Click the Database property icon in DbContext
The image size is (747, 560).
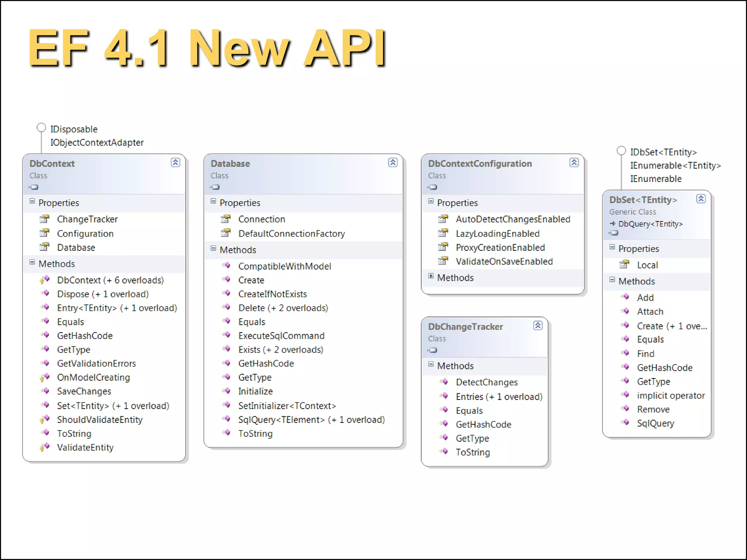click(44, 247)
